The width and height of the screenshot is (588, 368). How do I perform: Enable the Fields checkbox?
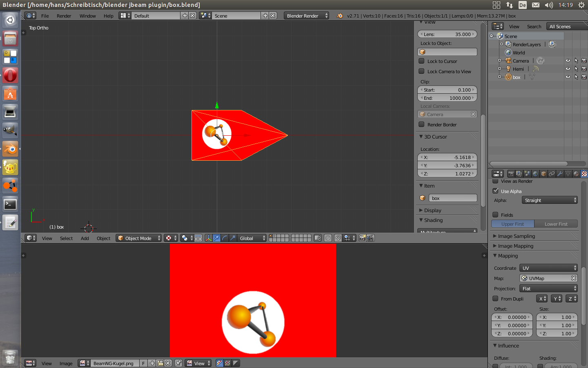click(495, 215)
